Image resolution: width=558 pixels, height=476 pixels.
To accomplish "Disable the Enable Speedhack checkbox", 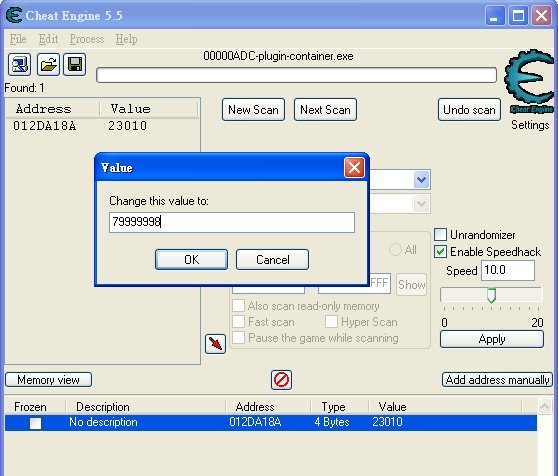I will [441, 252].
